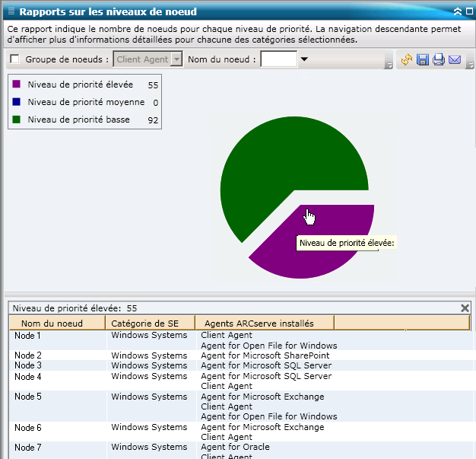This screenshot has height=459, width=476.
Task: Open the Client Agent node group dropdown
Action: [177, 59]
